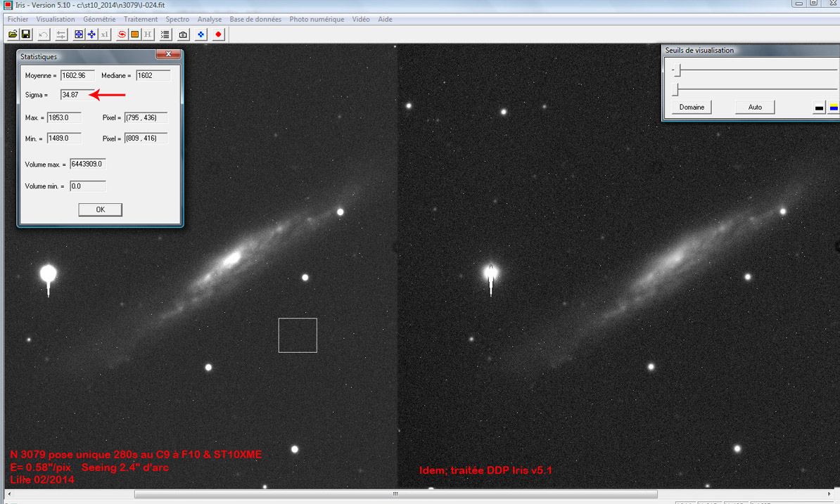This screenshot has width=840, height=504.
Task: Open the Spectro menu
Action: [x=177, y=19]
